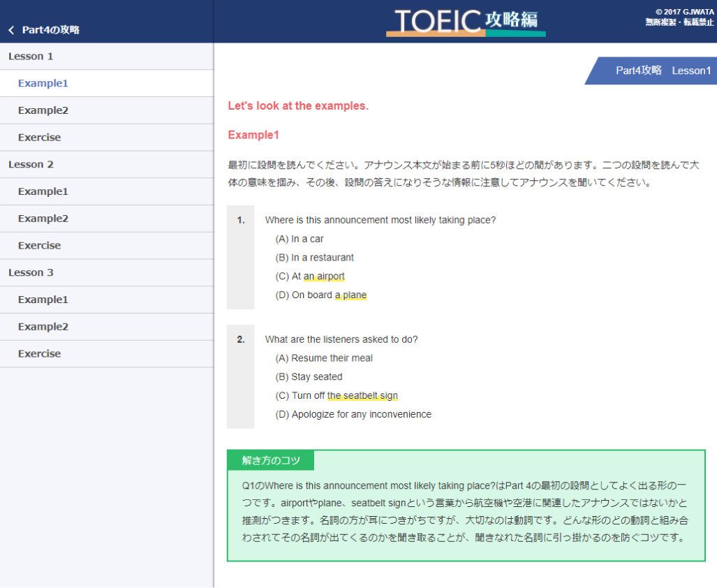Click the TOEIC 攻略編 logo
The width and height of the screenshot is (717, 588).
click(x=466, y=22)
